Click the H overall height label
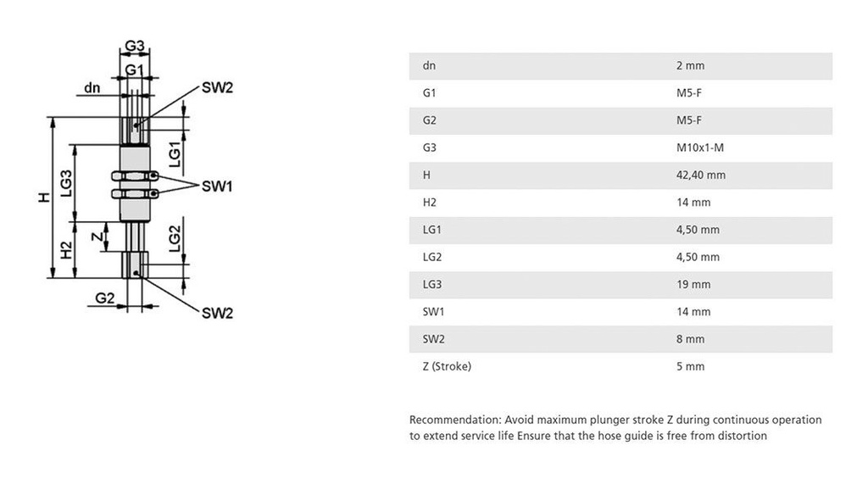The image size is (868, 479). pyautogui.click(x=44, y=198)
